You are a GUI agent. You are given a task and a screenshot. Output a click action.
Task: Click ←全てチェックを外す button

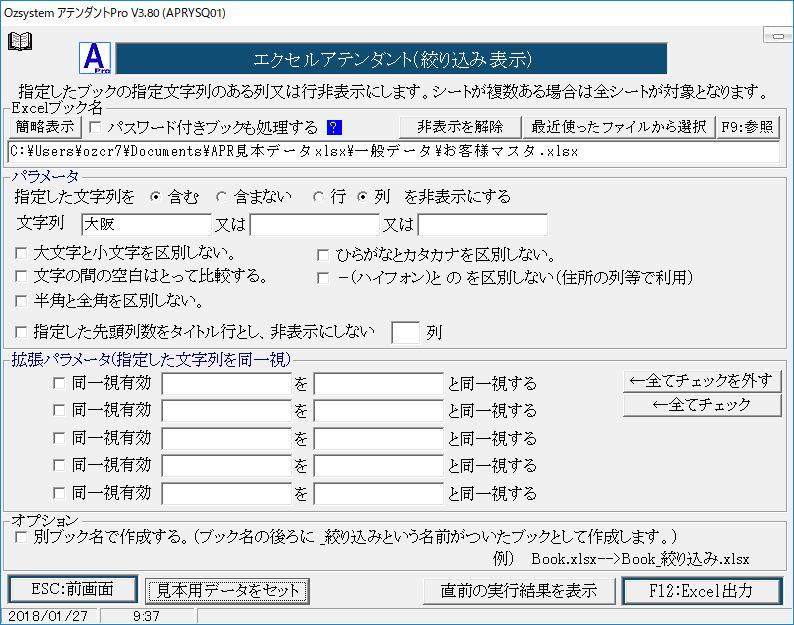coord(702,381)
